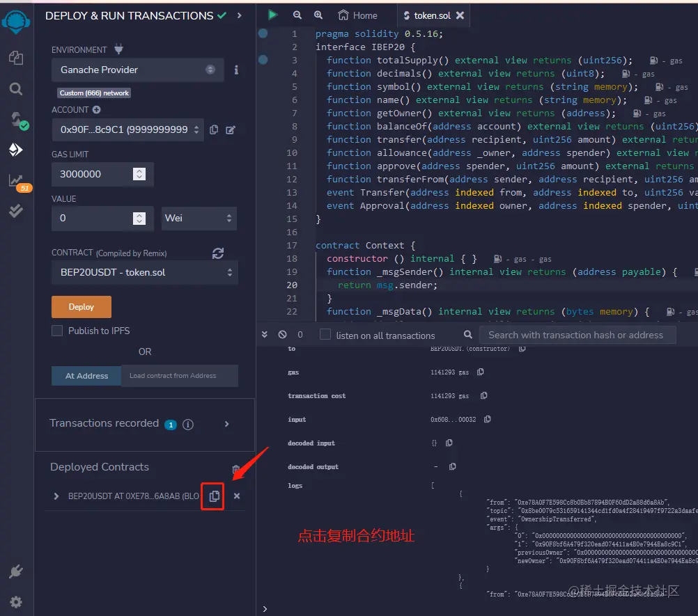This screenshot has height=616, width=698.
Task: Add a new account with plus icon
Action: [x=97, y=109]
